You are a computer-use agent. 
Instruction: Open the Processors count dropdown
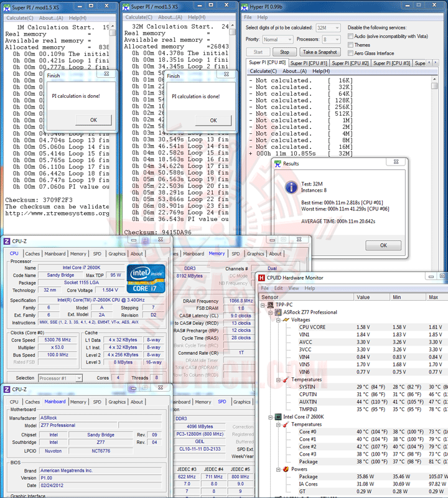tap(331, 39)
